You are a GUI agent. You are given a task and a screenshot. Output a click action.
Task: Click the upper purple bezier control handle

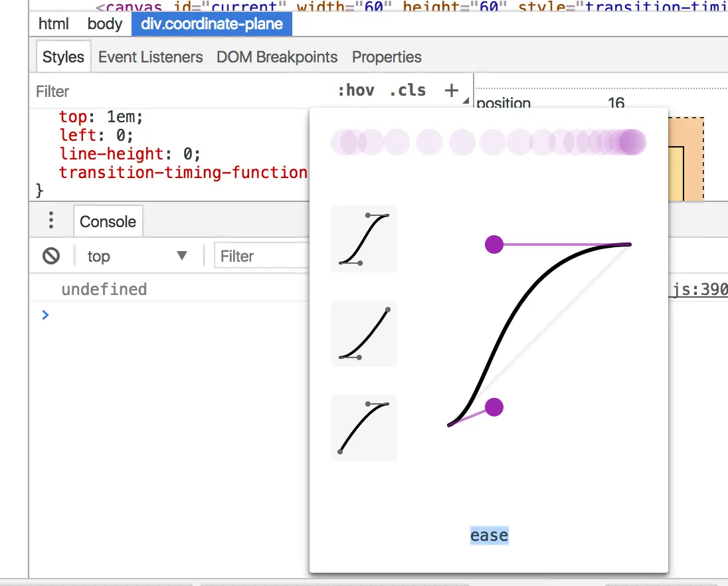[494, 244]
